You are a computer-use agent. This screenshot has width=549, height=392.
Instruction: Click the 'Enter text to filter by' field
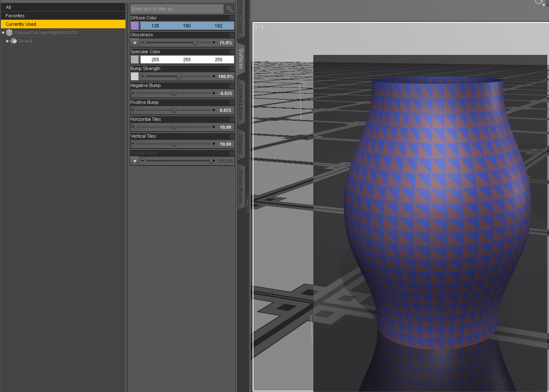pyautogui.click(x=177, y=9)
